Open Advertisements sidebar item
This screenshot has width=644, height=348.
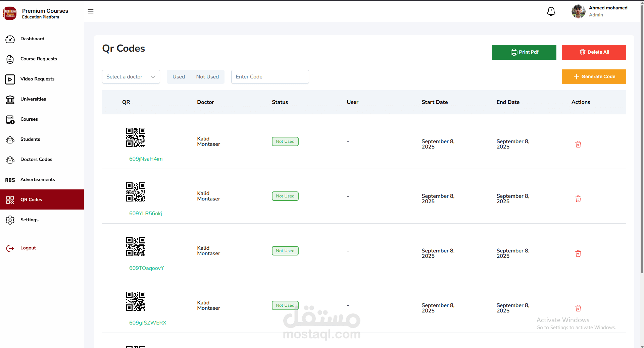click(x=42, y=180)
